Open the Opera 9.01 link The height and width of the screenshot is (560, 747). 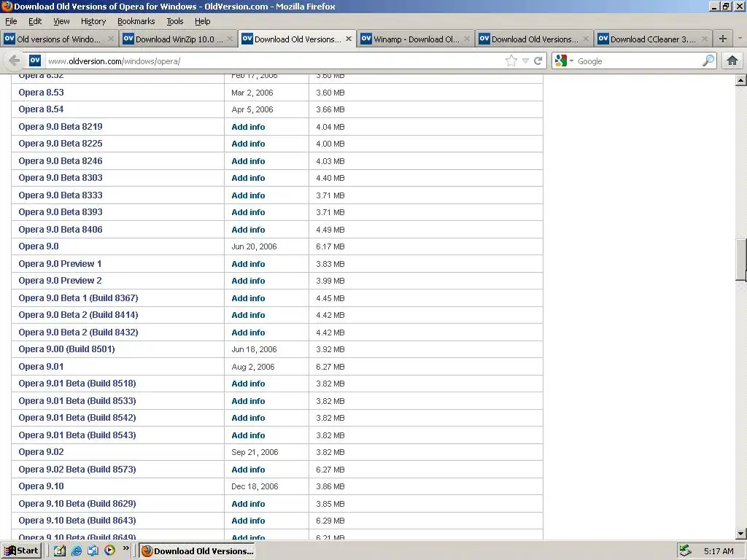pos(41,366)
